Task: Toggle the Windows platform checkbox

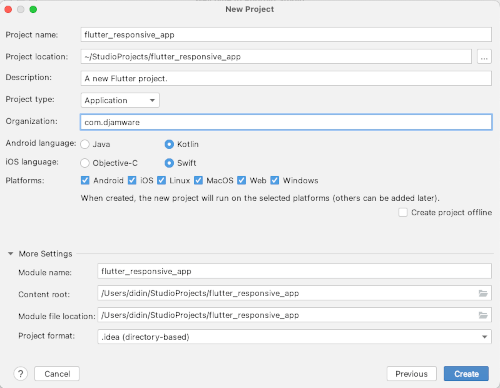Action: point(275,180)
